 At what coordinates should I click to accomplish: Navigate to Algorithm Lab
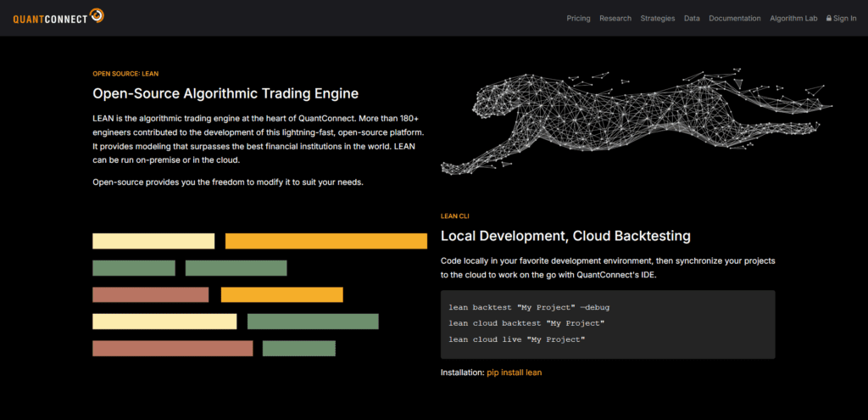tap(794, 19)
